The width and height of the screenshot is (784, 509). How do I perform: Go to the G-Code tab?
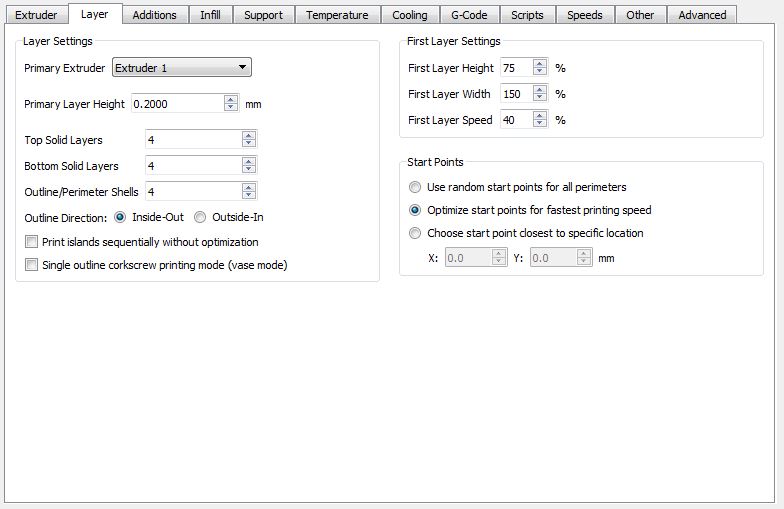[469, 15]
